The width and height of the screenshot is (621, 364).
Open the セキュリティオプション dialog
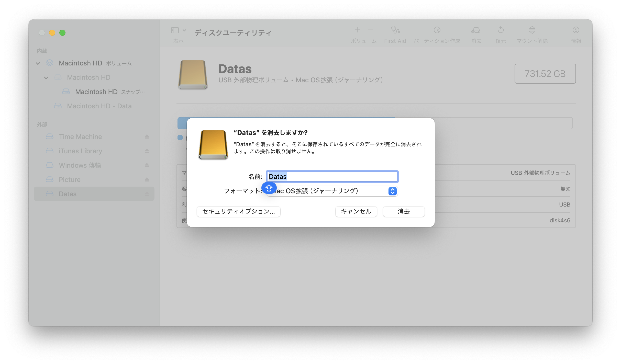coord(239,211)
